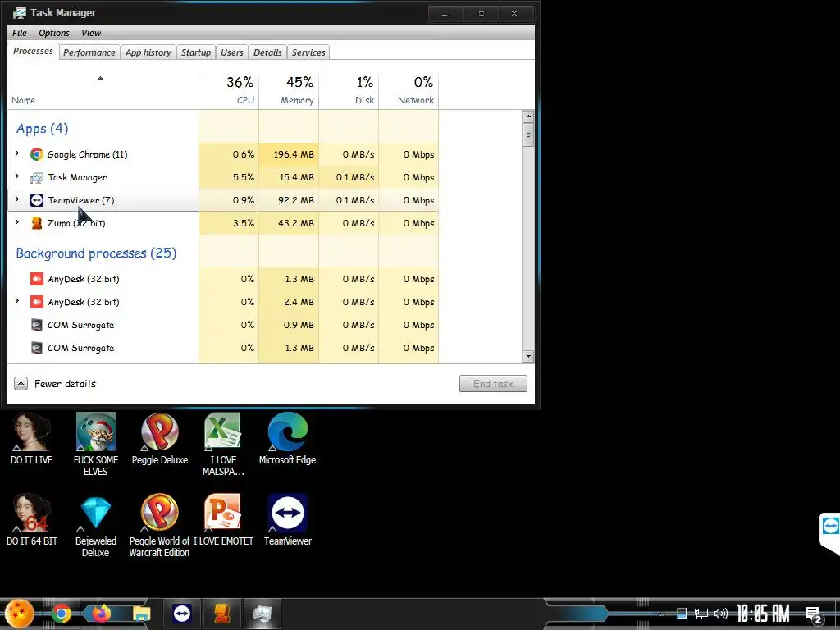Click Chrome's 196.4 MB memory cell
840x630 pixels.
pyautogui.click(x=290, y=154)
